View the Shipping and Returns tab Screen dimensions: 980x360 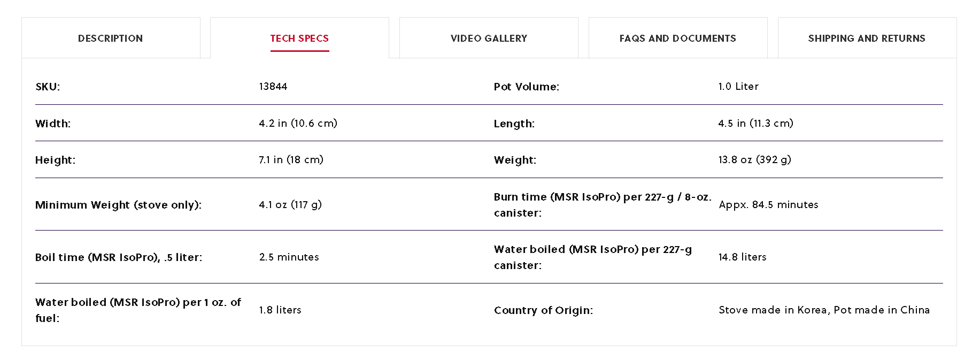pos(867,39)
